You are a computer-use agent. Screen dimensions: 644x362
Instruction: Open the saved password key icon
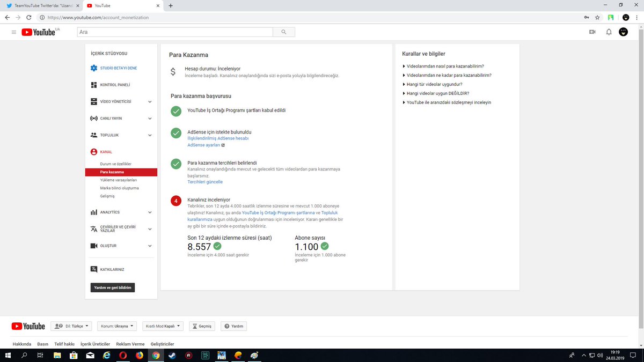pos(587,17)
